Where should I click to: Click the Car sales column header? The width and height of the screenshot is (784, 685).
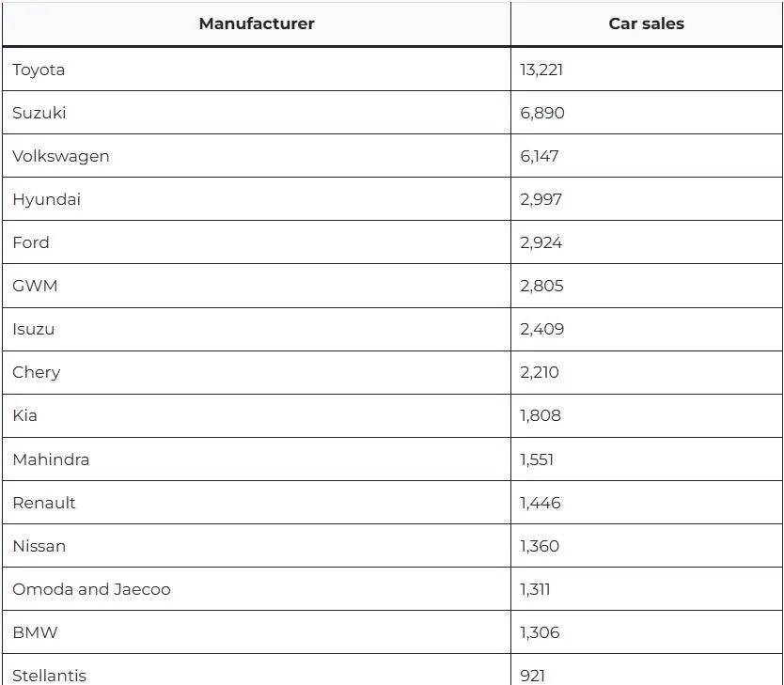tap(646, 24)
